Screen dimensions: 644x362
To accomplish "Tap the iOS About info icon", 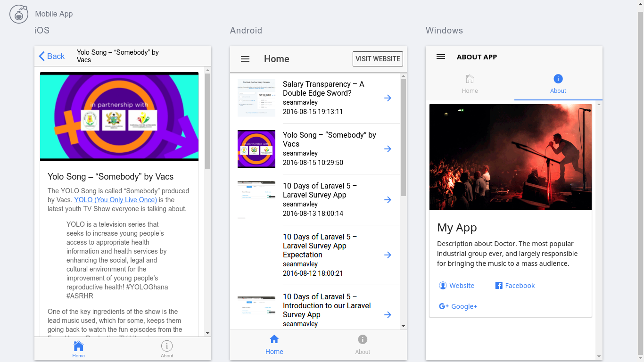I will point(167,346).
